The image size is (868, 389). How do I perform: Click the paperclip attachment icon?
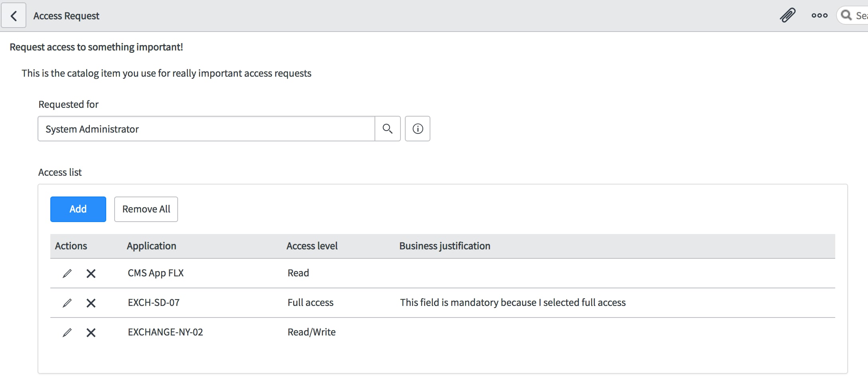click(x=788, y=15)
